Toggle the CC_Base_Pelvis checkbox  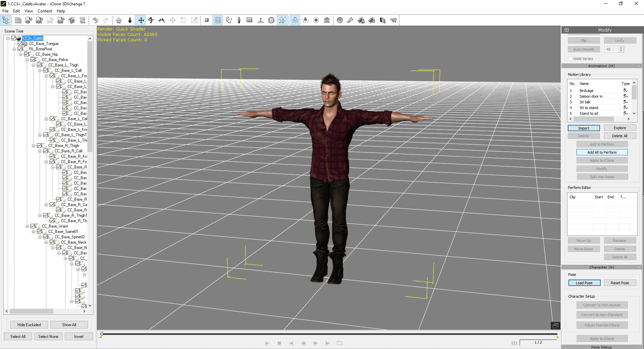click(33, 60)
